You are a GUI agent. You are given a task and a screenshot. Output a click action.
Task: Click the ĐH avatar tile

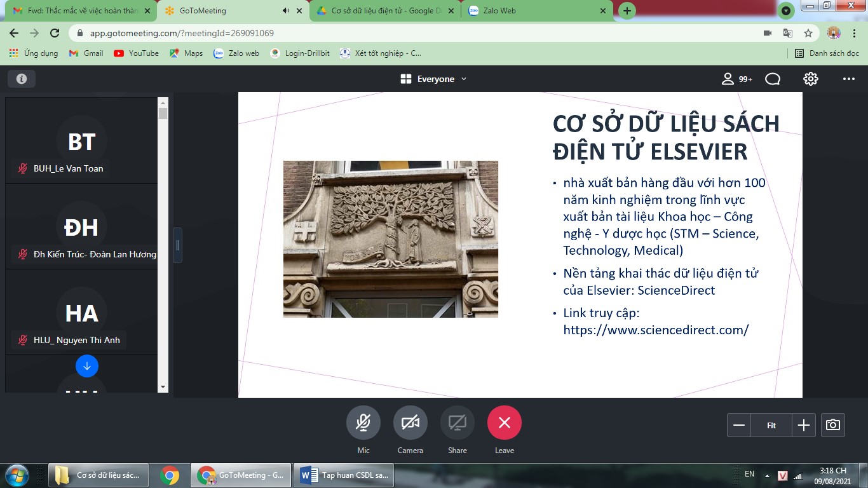pyautogui.click(x=81, y=227)
